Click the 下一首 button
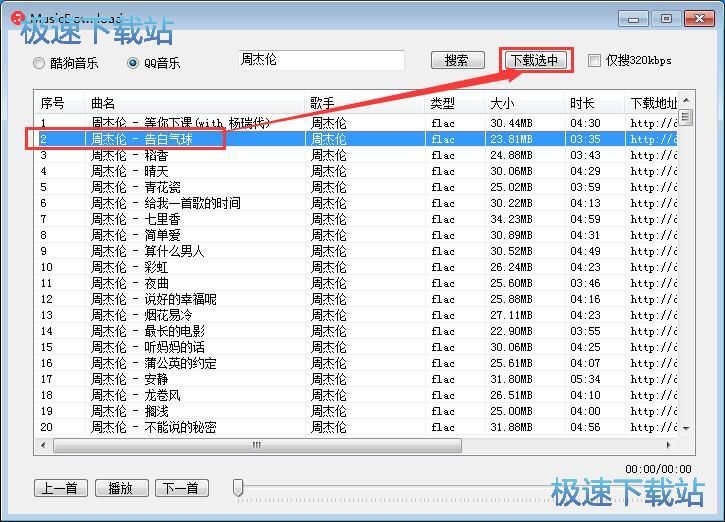The height and width of the screenshot is (522, 725). pos(182,488)
